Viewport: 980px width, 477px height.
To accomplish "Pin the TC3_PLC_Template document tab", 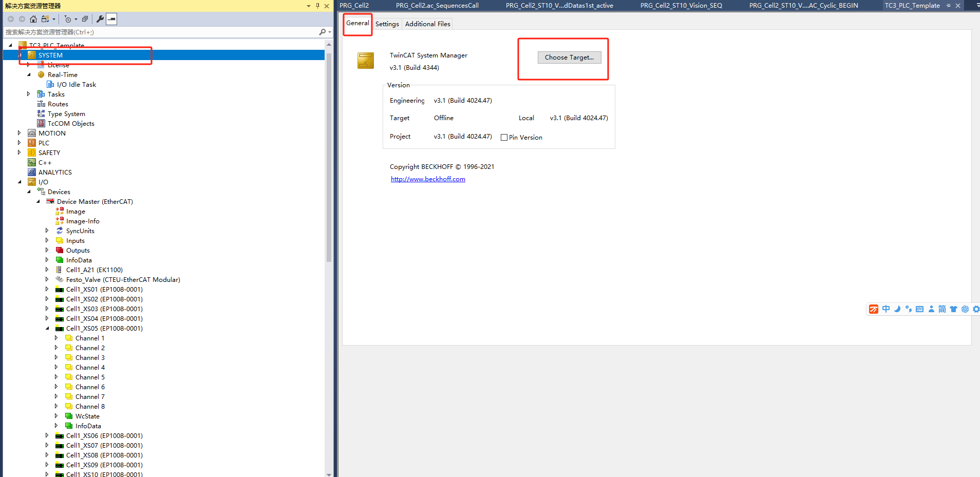I will pos(948,6).
